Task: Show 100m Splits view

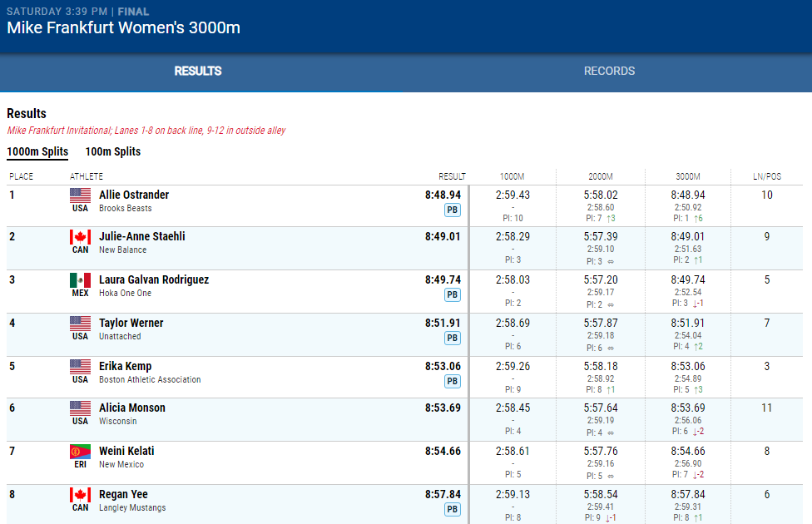Action: pyautogui.click(x=113, y=151)
